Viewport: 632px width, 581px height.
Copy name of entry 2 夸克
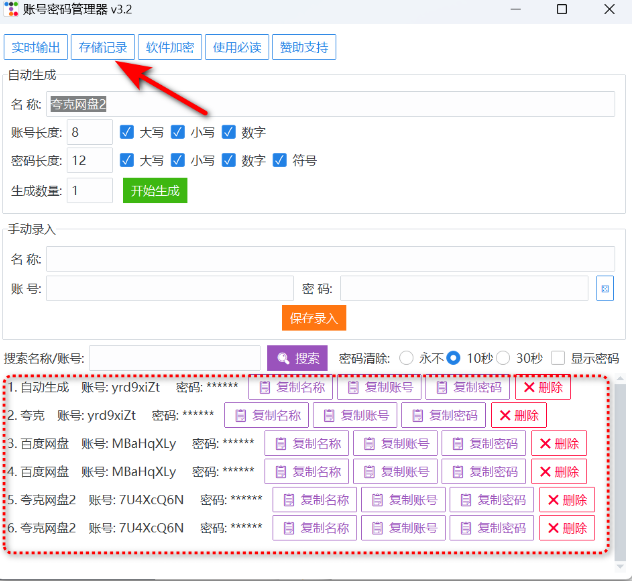click(x=266, y=415)
